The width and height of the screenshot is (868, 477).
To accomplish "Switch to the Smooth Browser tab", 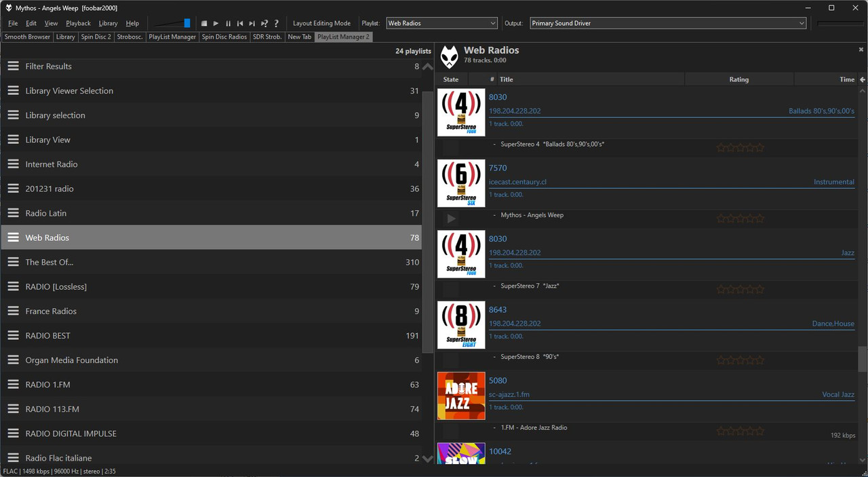I will click(27, 37).
